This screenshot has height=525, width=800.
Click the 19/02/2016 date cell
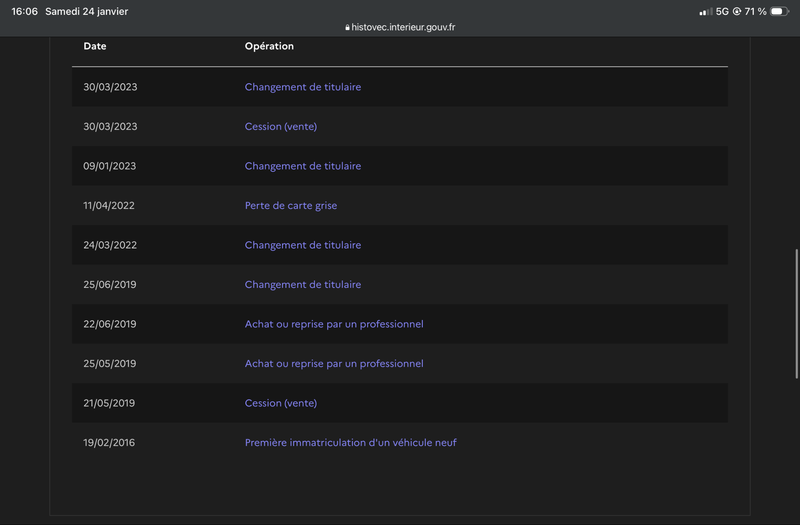[110, 442]
